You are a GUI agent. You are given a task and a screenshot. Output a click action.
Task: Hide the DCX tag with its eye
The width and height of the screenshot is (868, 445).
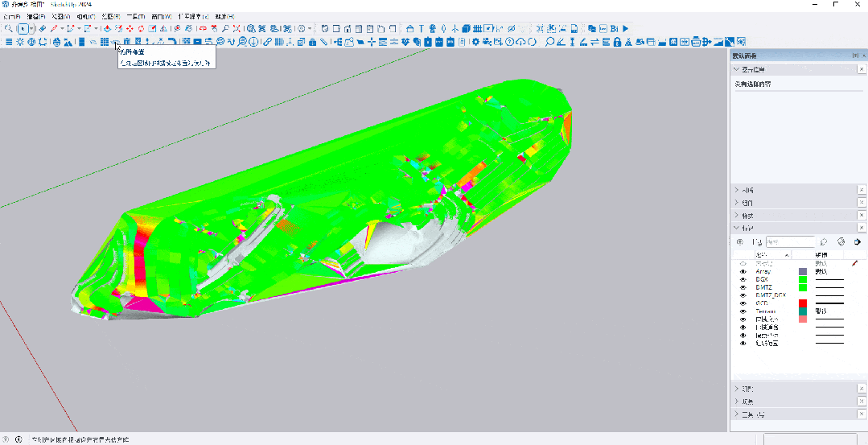pos(743,279)
